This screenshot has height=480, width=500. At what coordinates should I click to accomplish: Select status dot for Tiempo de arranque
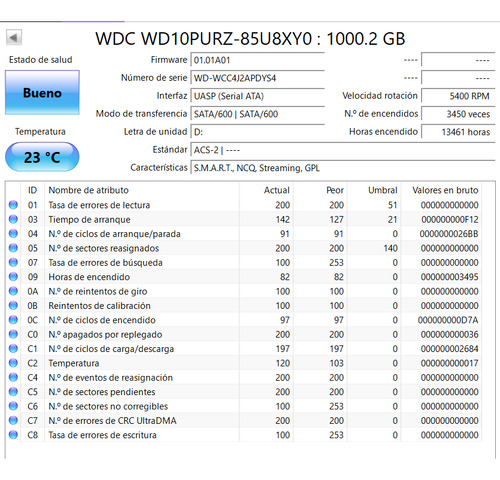13,219
